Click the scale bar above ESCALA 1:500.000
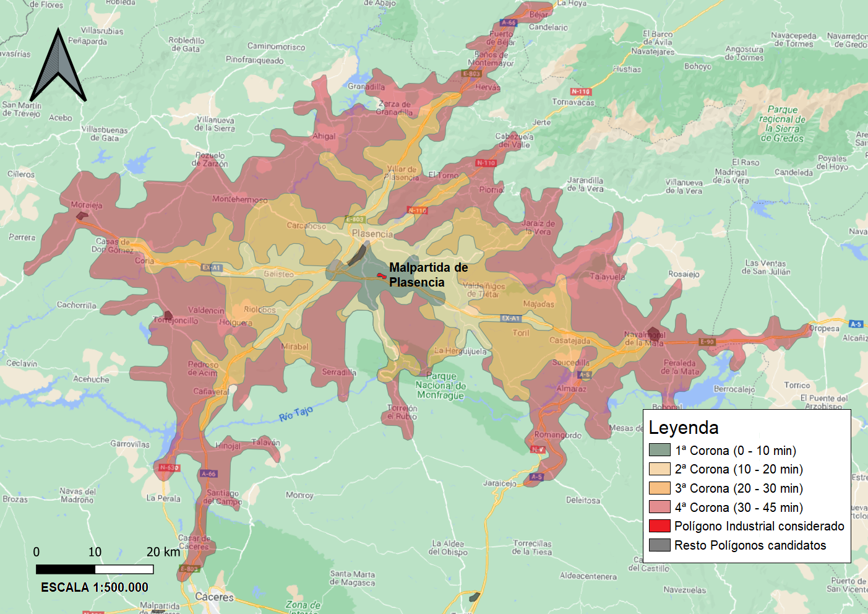 pyautogui.click(x=95, y=569)
